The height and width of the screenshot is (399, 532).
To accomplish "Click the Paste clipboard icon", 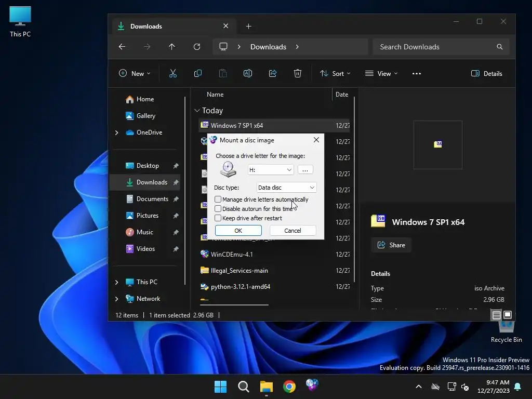I will (223, 73).
